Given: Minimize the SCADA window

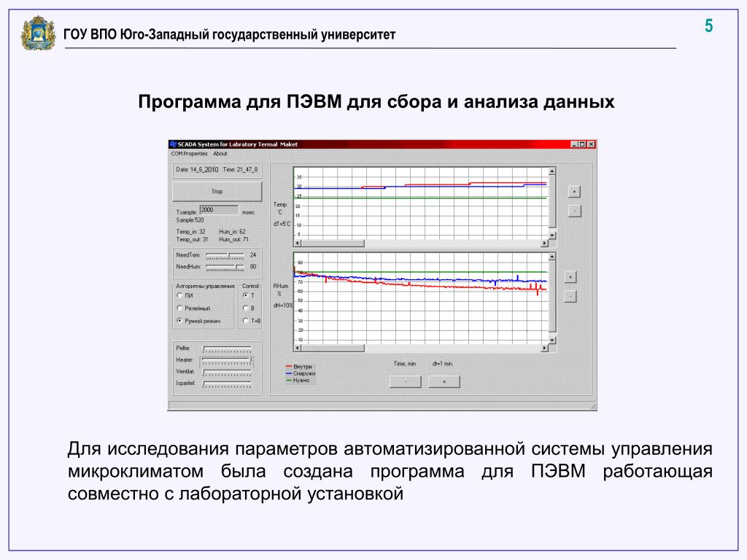Looking at the screenshot, I should (x=574, y=144).
